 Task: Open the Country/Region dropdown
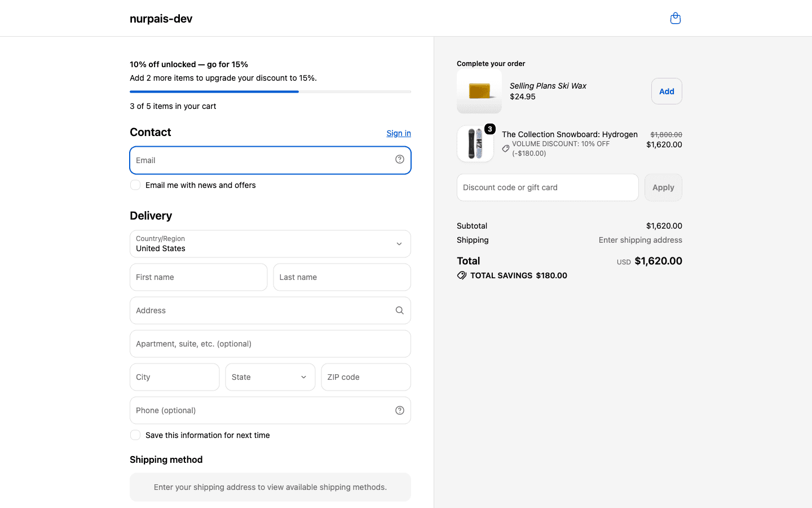[x=270, y=244]
